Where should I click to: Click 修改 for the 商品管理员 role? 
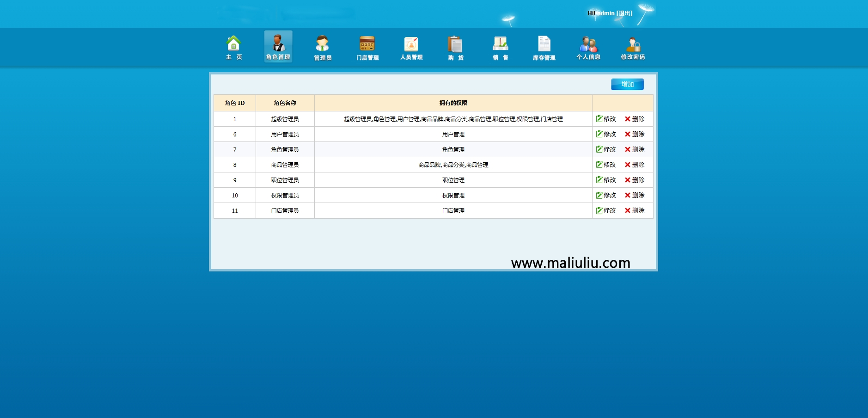607,165
